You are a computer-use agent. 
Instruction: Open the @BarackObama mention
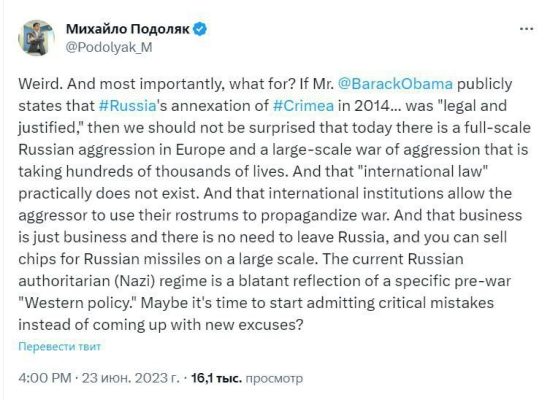click(x=395, y=84)
